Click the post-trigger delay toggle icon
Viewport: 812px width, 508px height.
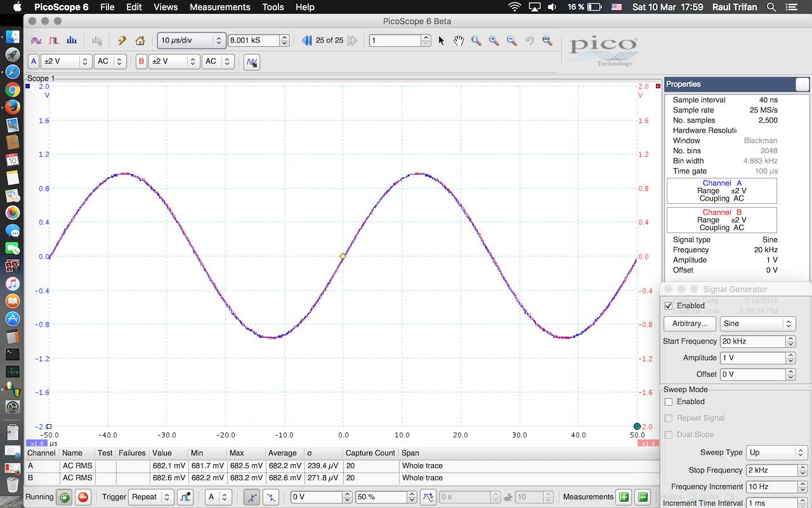click(428, 497)
